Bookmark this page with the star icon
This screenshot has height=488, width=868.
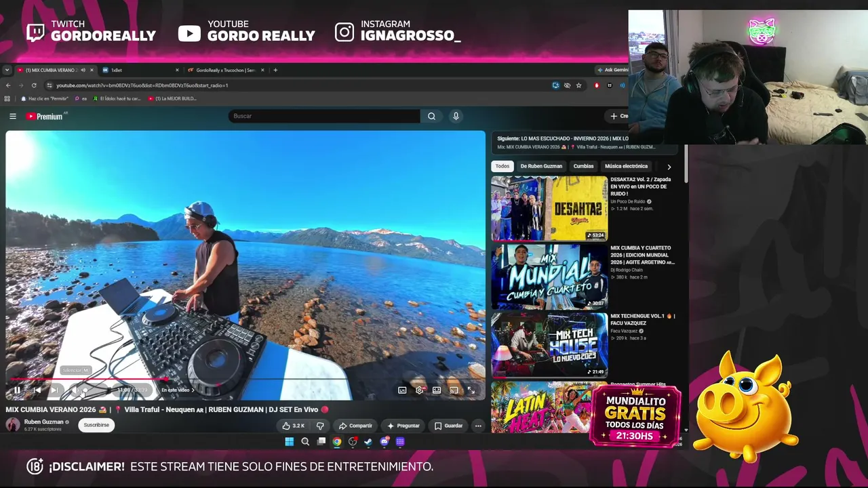(578, 85)
